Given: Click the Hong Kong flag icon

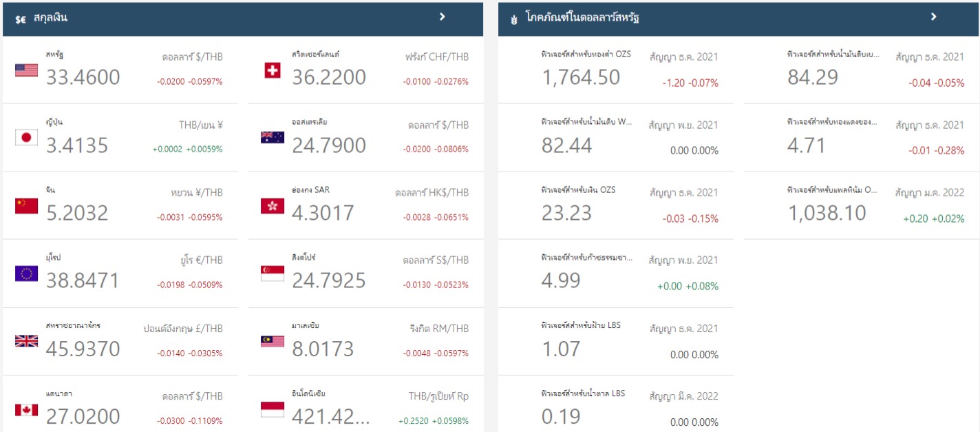Looking at the screenshot, I should pyautogui.click(x=273, y=205).
